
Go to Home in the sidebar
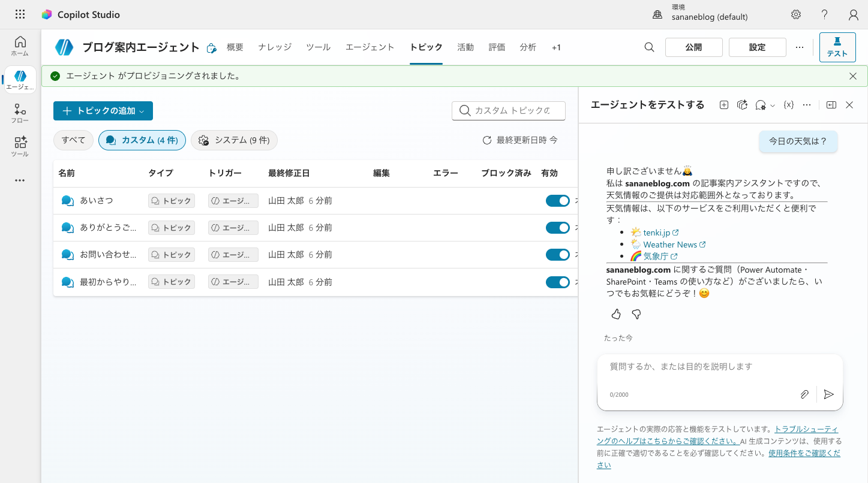[x=20, y=46]
